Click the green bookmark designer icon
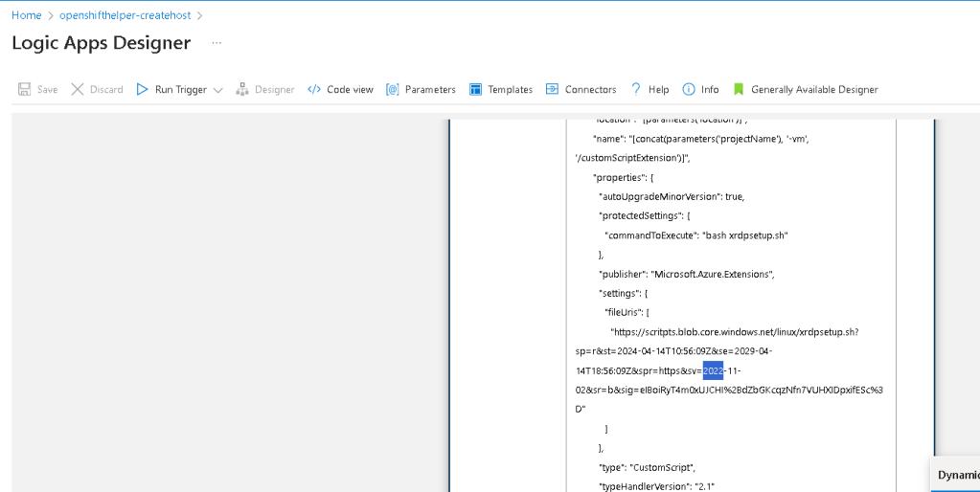Screen dimensions: 980x492 point(739,89)
